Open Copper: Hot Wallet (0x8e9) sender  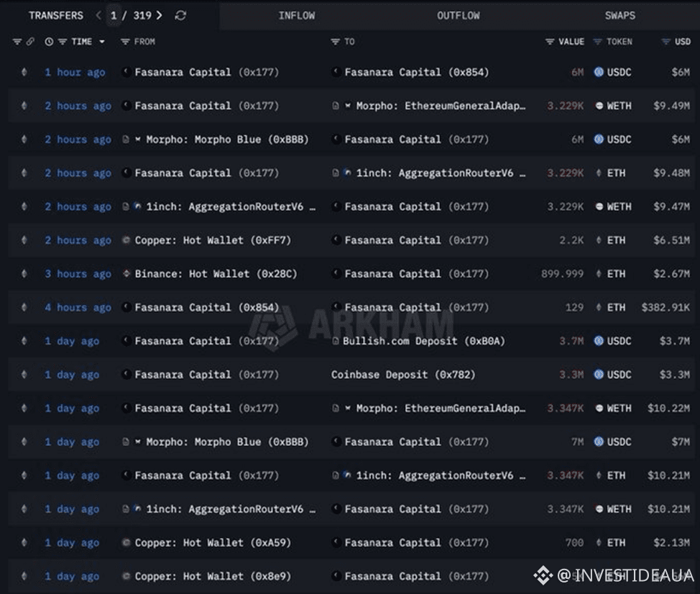point(213,576)
